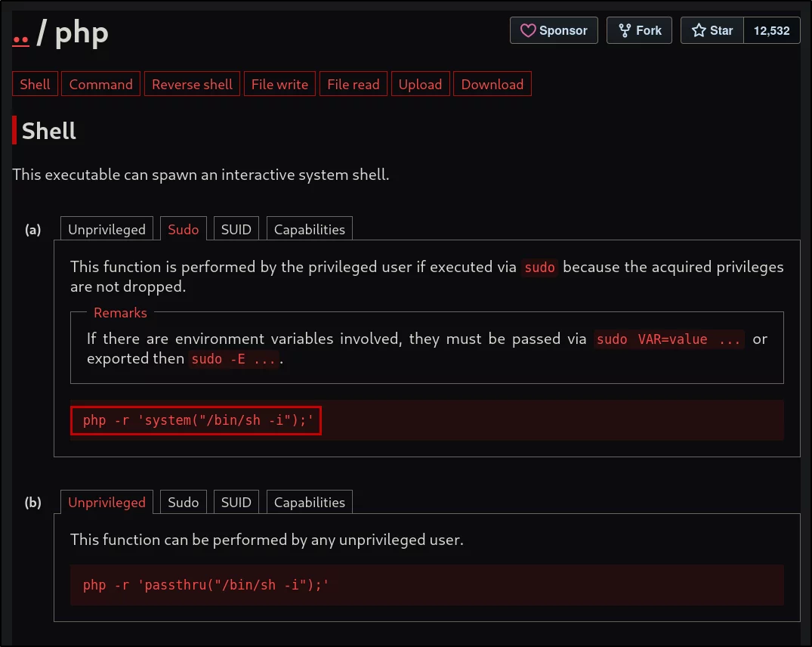The height and width of the screenshot is (647, 812).
Task: Select the SUID tab in example (a)
Action: pos(236,229)
